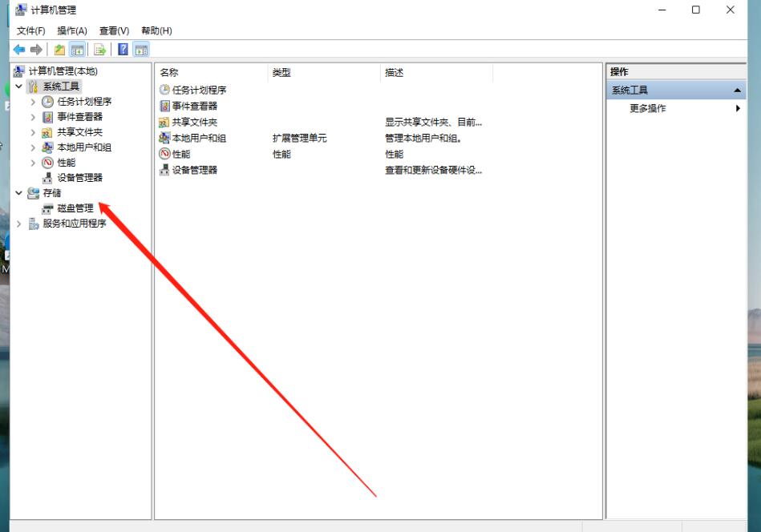Open the 帮助(H) menu
Viewport: 761px width, 532px height.
point(156,30)
